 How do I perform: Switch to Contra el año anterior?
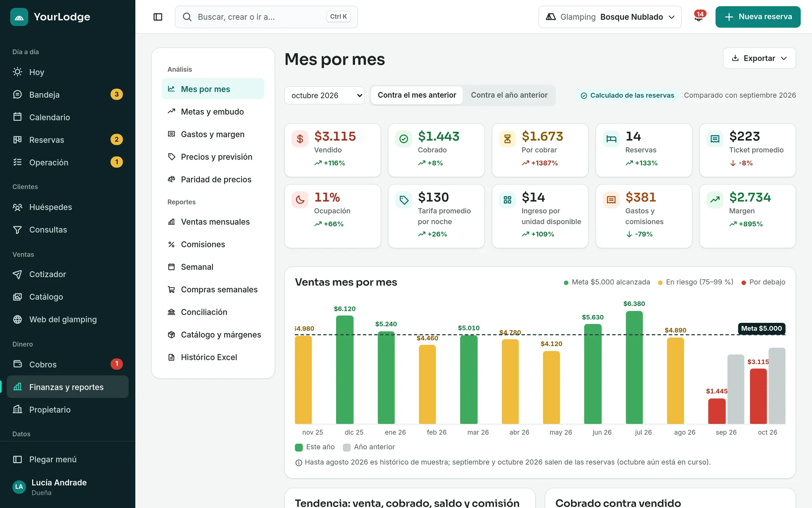click(509, 95)
